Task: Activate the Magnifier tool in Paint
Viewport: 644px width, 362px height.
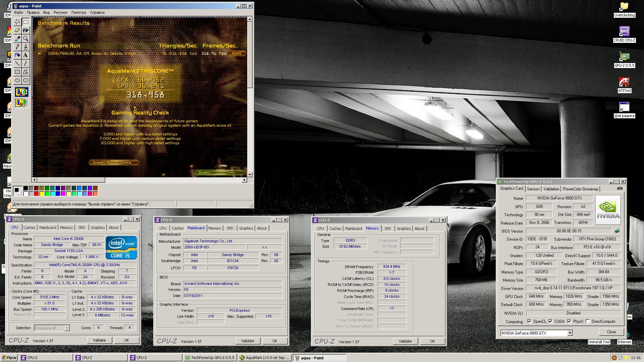Action: click(26, 39)
